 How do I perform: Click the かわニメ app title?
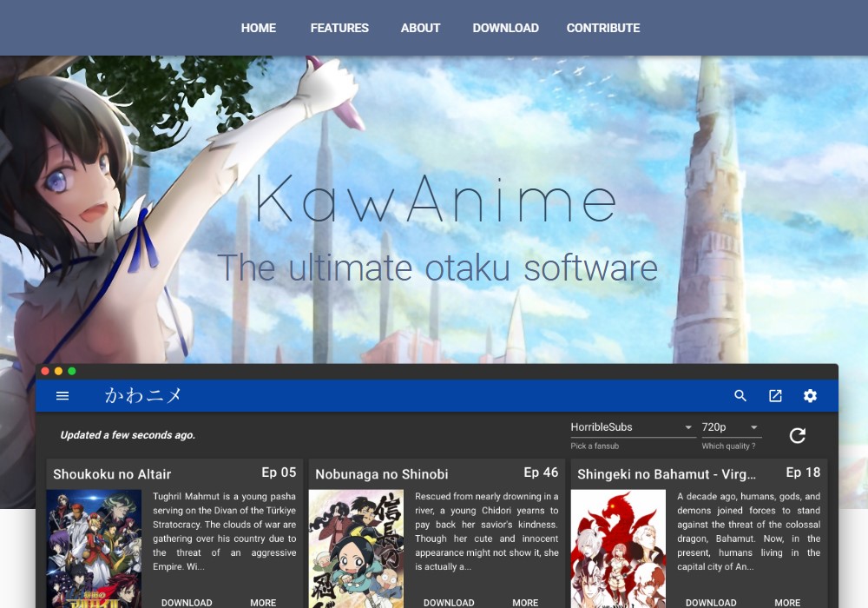click(143, 395)
